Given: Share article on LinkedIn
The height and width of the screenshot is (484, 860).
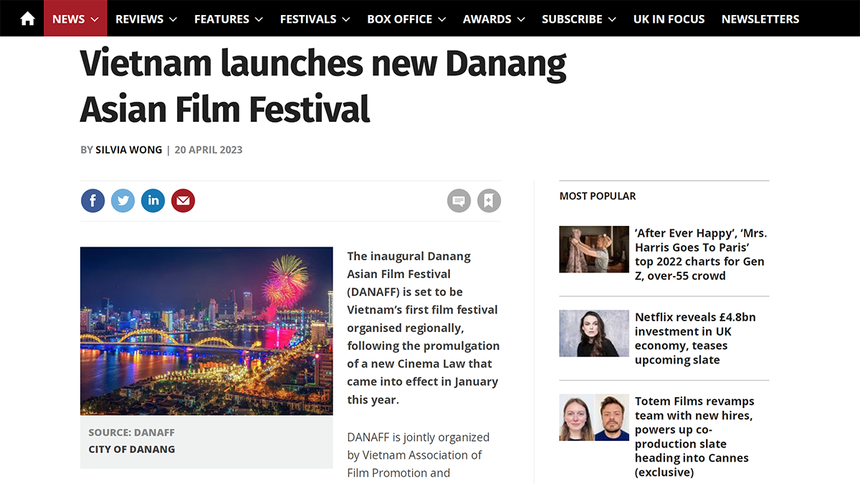Looking at the screenshot, I should click(x=153, y=200).
